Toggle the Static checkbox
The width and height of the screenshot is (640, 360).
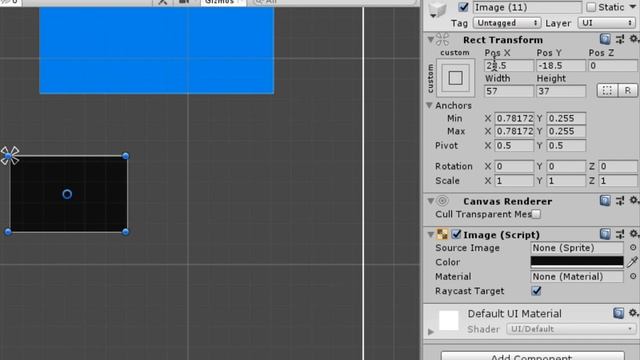[591, 7]
